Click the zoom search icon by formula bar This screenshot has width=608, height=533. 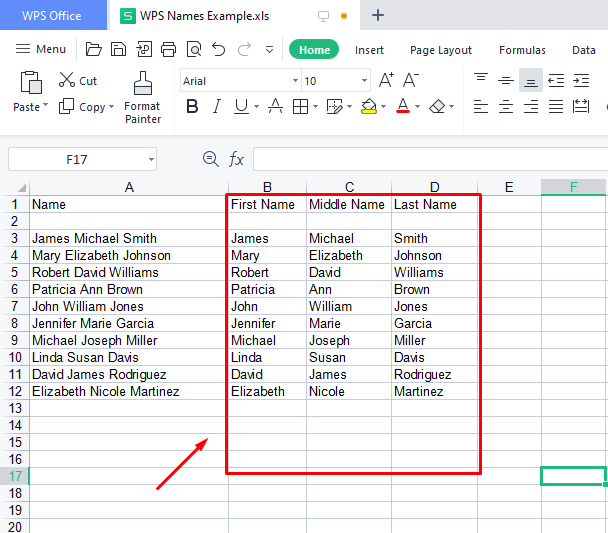click(211, 159)
